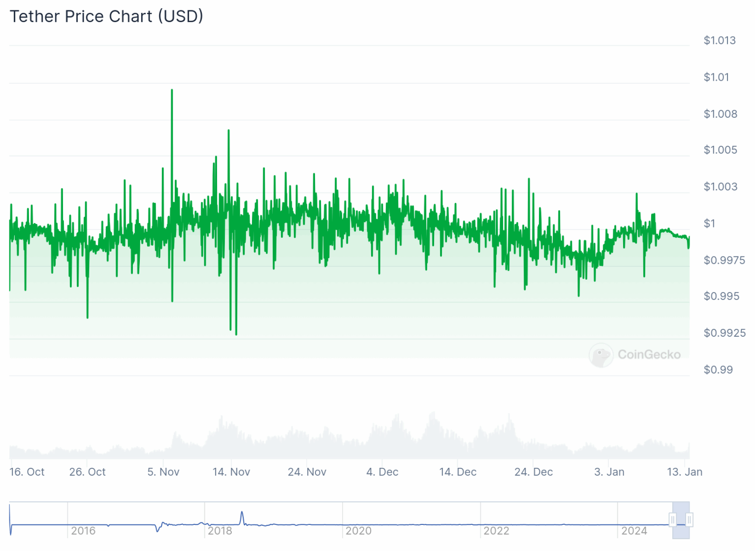Click the 13. Jan date axis label
This screenshot has width=756, height=552.
684,472
